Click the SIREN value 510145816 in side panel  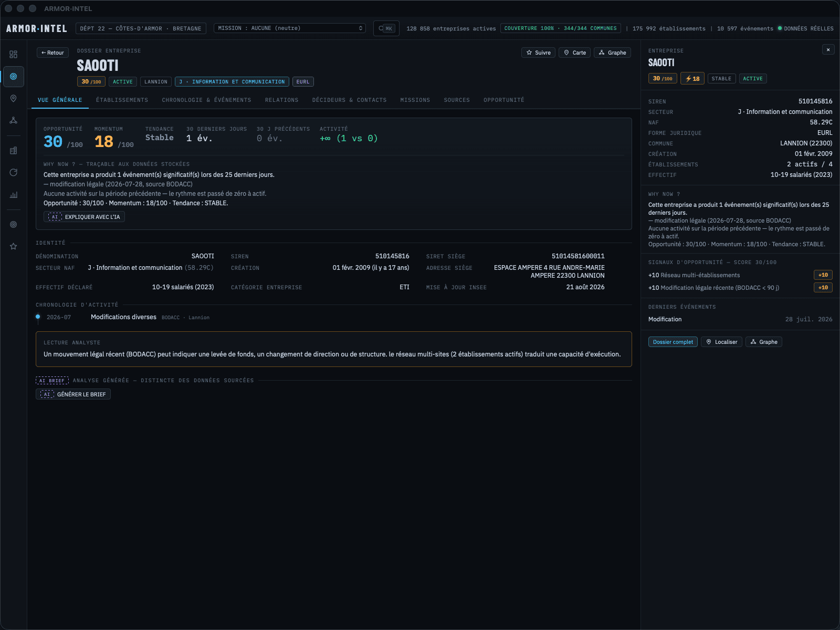[815, 101]
